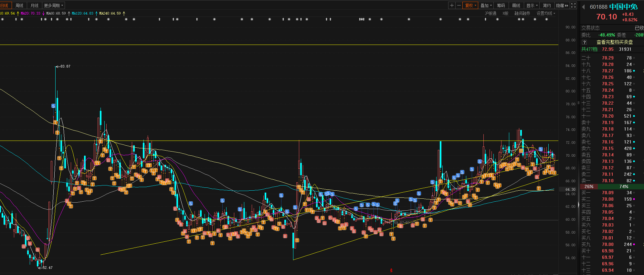Switch to the 月线 tab

tap(35, 5)
